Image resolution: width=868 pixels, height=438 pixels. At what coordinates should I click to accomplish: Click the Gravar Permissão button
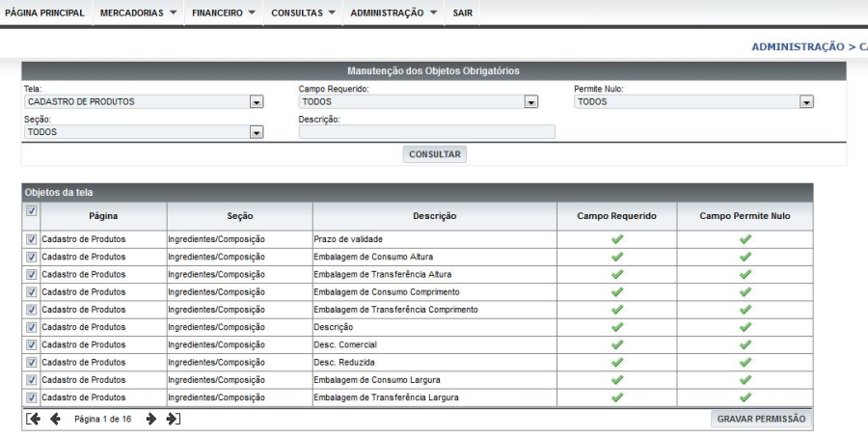761,419
